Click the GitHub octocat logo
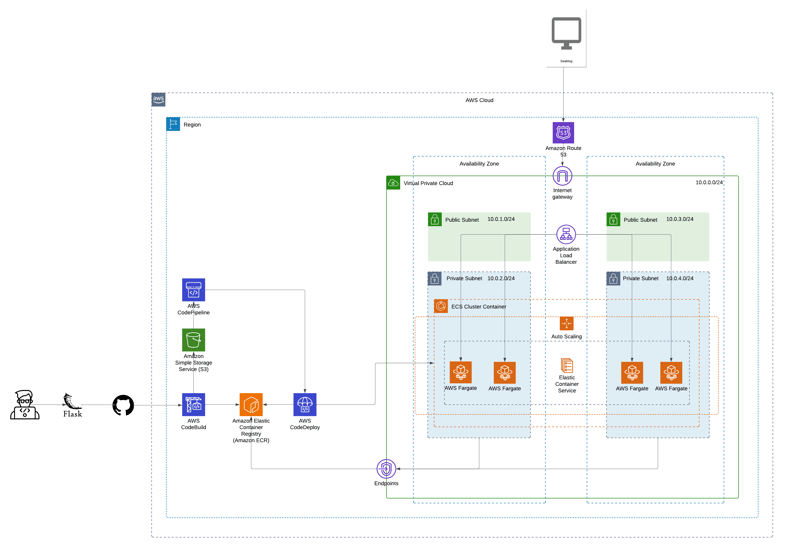The width and height of the screenshot is (800, 547). click(123, 405)
